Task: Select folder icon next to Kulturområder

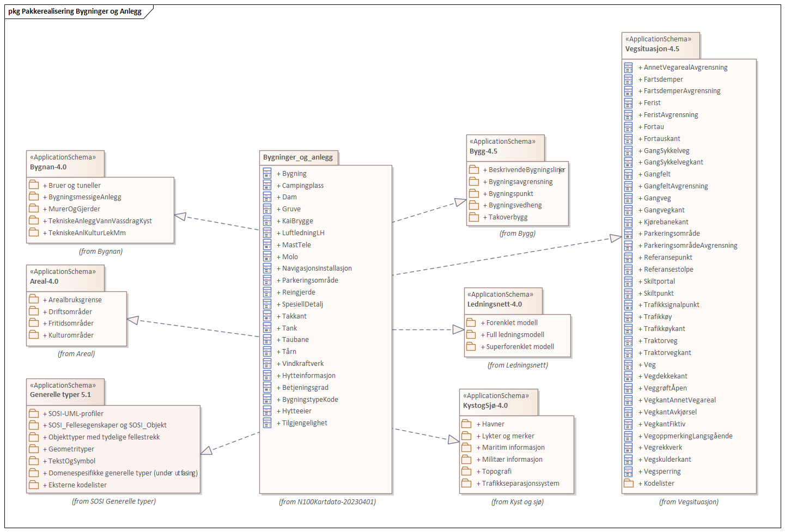Action: tap(34, 335)
